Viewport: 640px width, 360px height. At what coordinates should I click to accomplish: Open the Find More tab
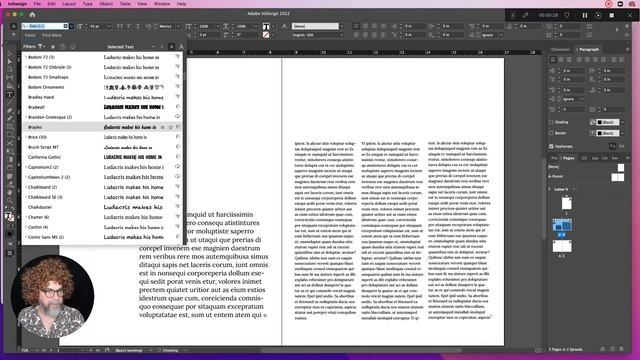point(51,36)
